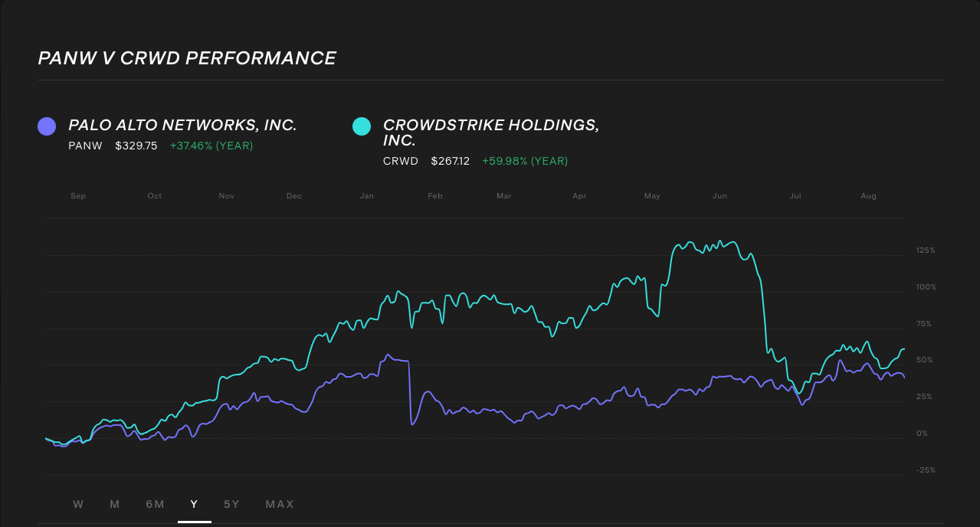Open PALO ALTO NETWORKS, INC. details
The image size is (980, 527).
[x=182, y=124]
